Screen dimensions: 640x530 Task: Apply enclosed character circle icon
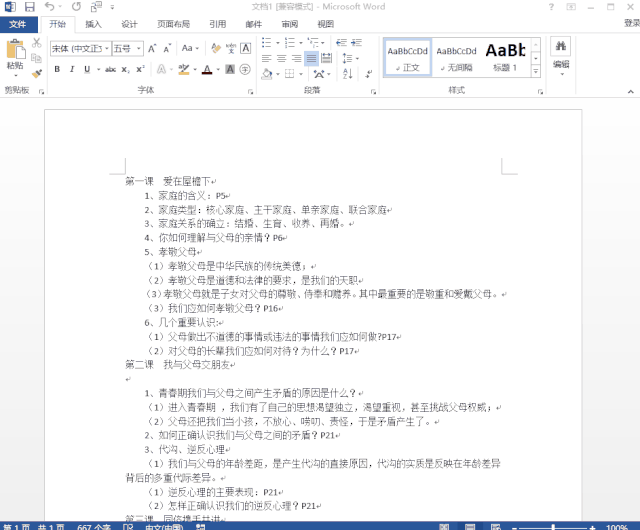[x=245, y=69]
